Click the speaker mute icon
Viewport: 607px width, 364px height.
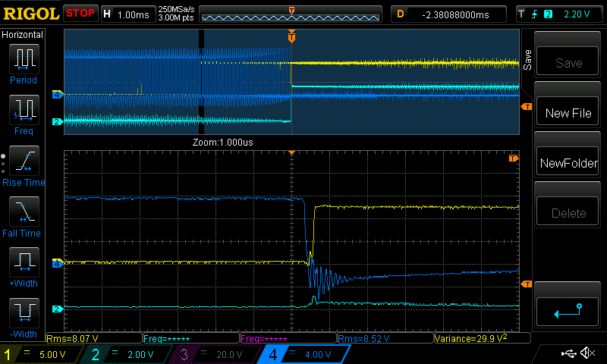[x=587, y=353]
